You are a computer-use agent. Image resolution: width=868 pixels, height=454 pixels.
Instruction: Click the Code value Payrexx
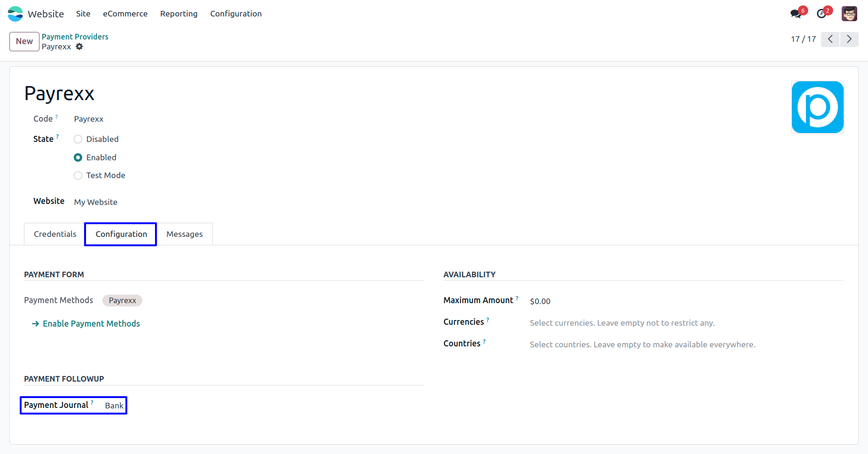tap(89, 119)
